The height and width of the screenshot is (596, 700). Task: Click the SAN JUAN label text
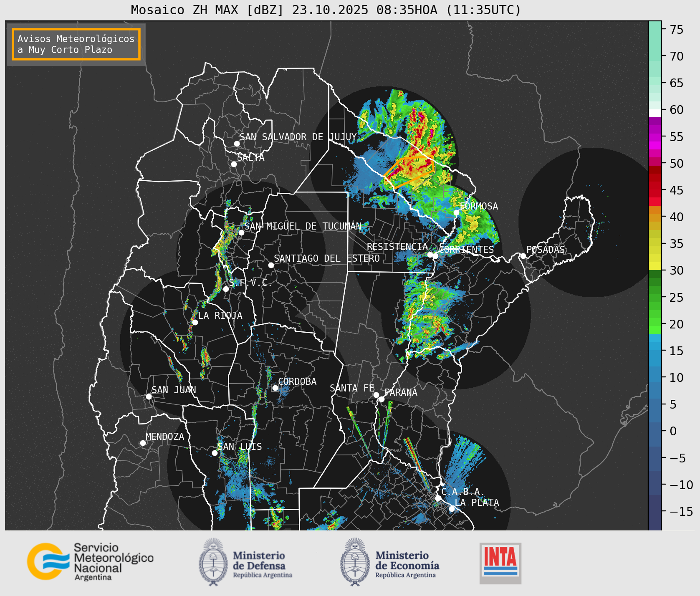174,390
